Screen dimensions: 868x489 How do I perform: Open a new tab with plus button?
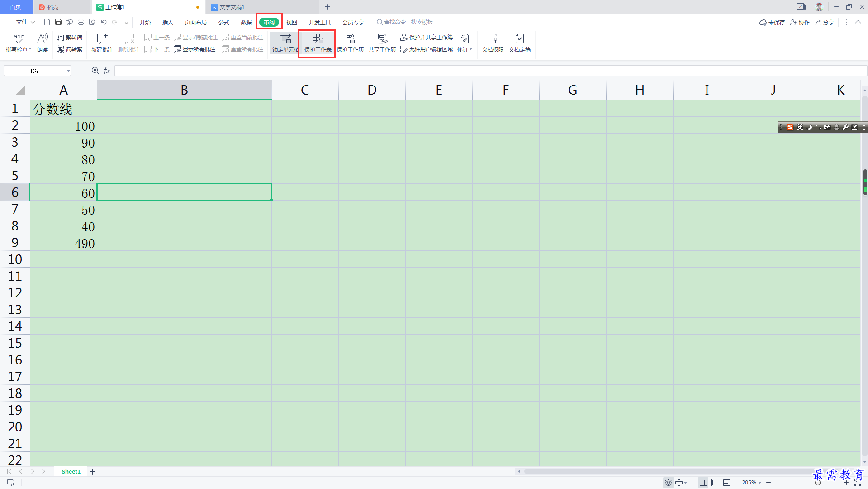pos(327,7)
